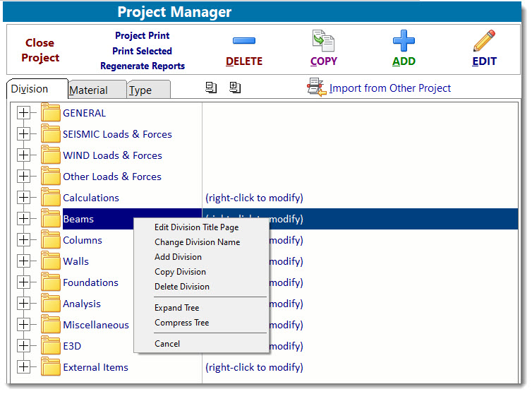The image size is (532, 394).
Task: Choose Expand Tree in the context menu
Action: coord(177,308)
